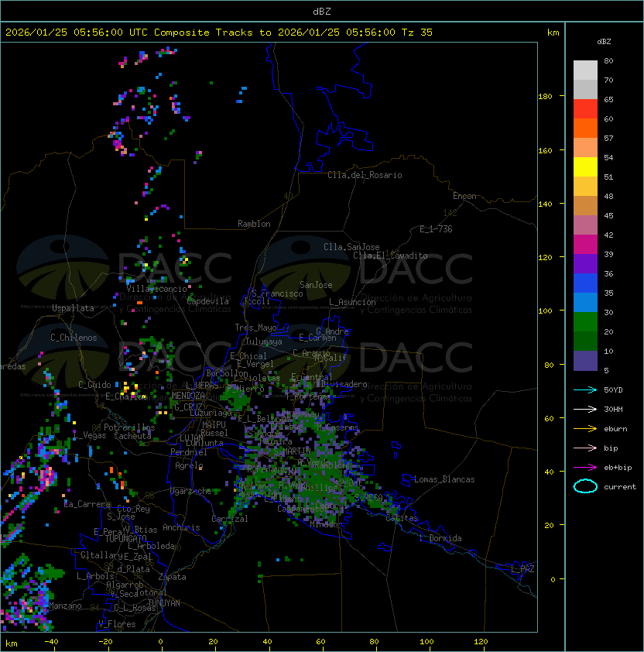Click the Uspallata place label

tap(73, 308)
